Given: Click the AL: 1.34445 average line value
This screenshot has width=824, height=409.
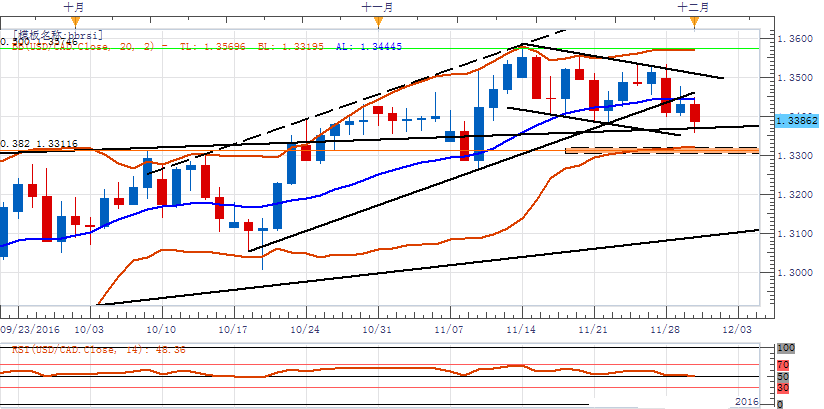Looking at the screenshot, I should click(x=369, y=47).
